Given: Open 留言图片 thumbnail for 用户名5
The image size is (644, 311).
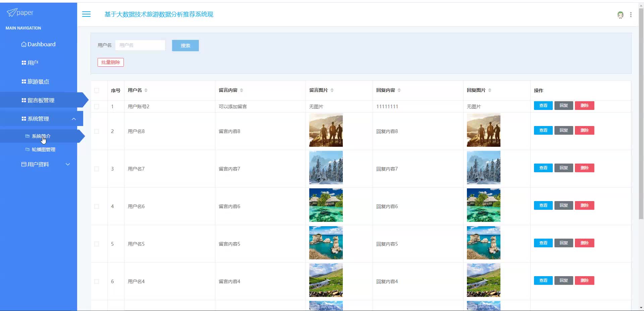Looking at the screenshot, I should tap(326, 243).
